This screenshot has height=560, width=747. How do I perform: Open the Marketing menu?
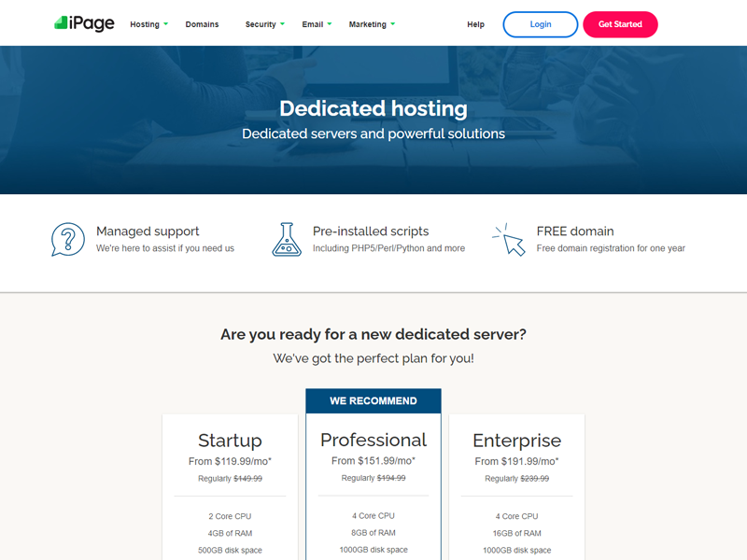pyautogui.click(x=367, y=24)
